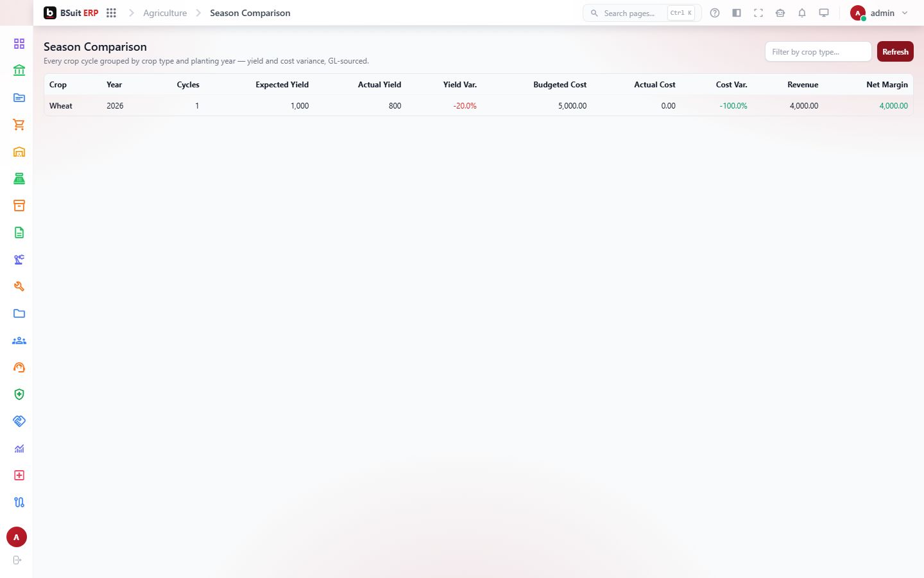Open the robotic arm manufacturing sidebar icon
Viewport: 924px width, 578px height.
pyautogui.click(x=19, y=259)
